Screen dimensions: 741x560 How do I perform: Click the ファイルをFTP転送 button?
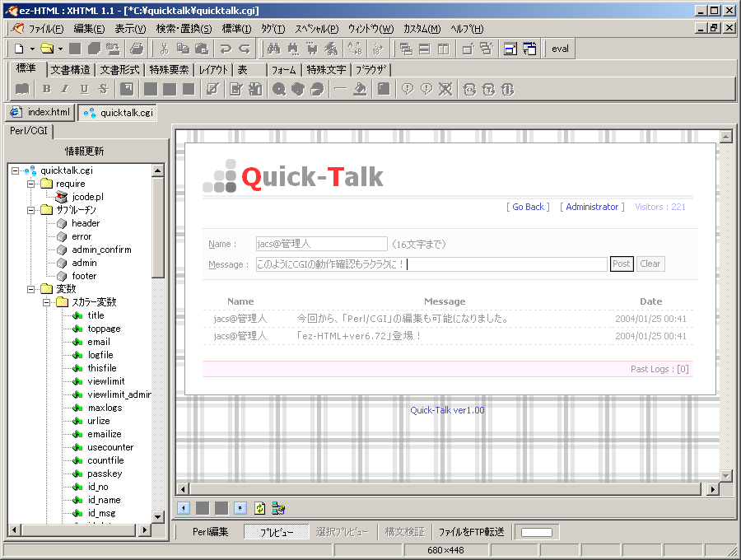(472, 532)
